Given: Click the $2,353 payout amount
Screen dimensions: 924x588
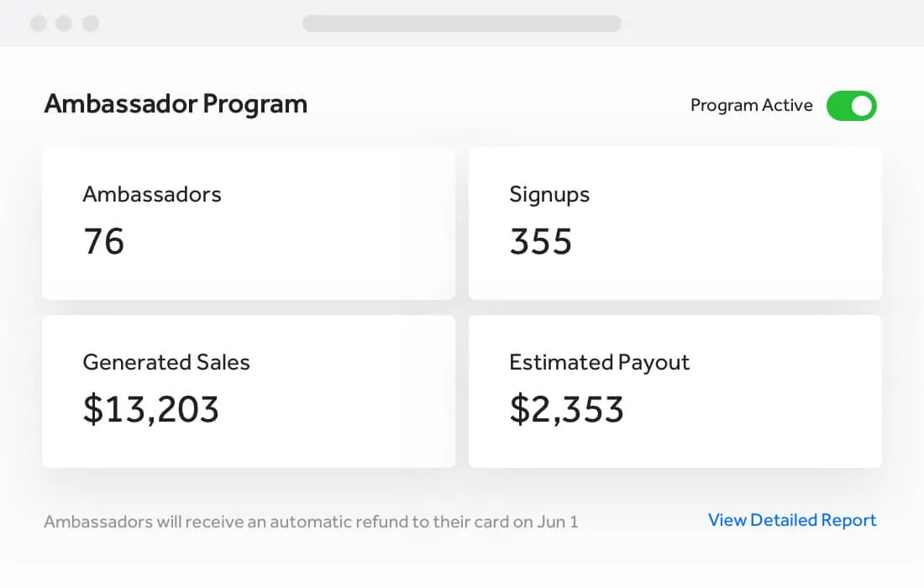Looking at the screenshot, I should [566, 410].
